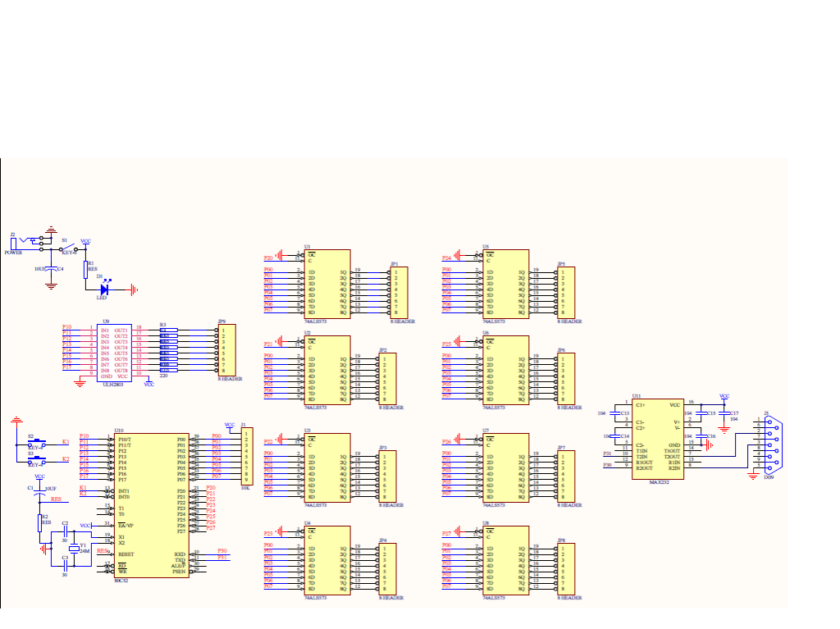Screen dimensions: 840x629
Task: Pick the J2 POWER jack symbol
Action: (x=29, y=244)
